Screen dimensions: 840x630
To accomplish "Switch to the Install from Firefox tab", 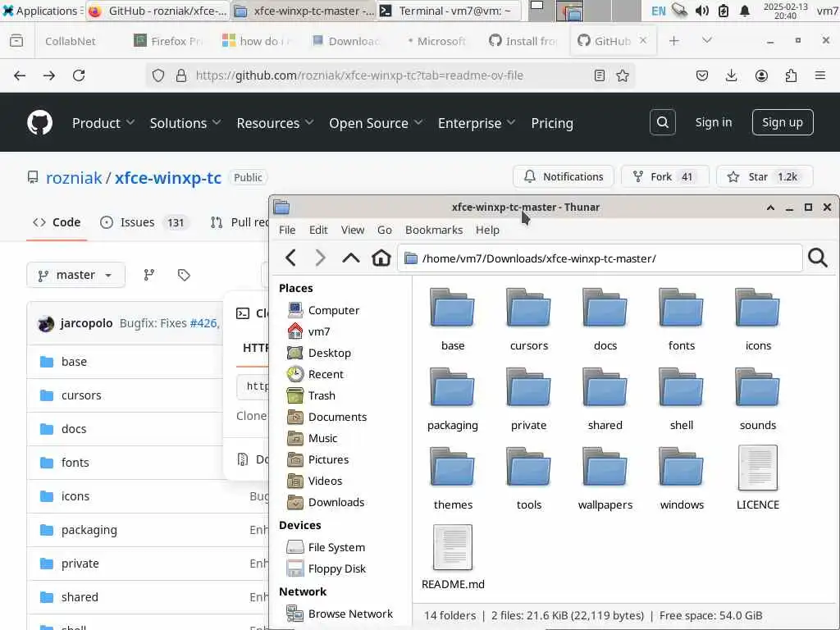I will point(523,41).
